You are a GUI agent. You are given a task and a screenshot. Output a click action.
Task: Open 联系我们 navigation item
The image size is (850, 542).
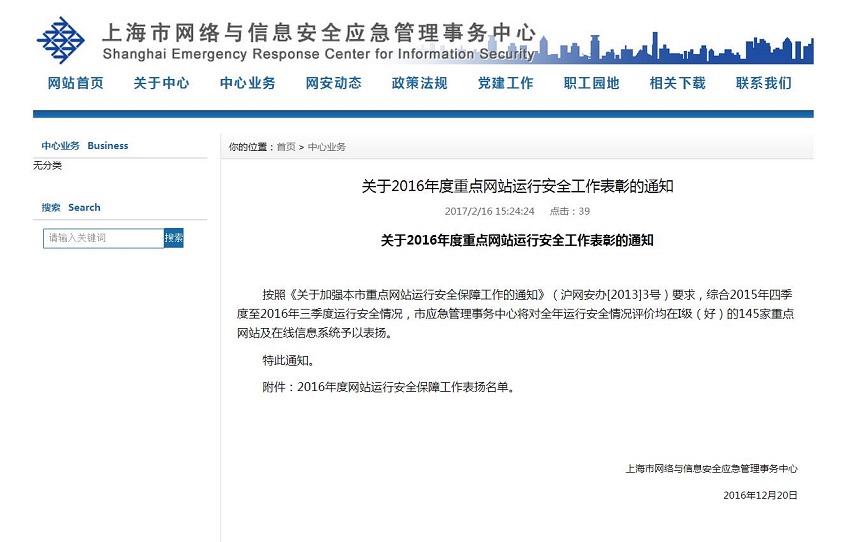click(x=764, y=83)
